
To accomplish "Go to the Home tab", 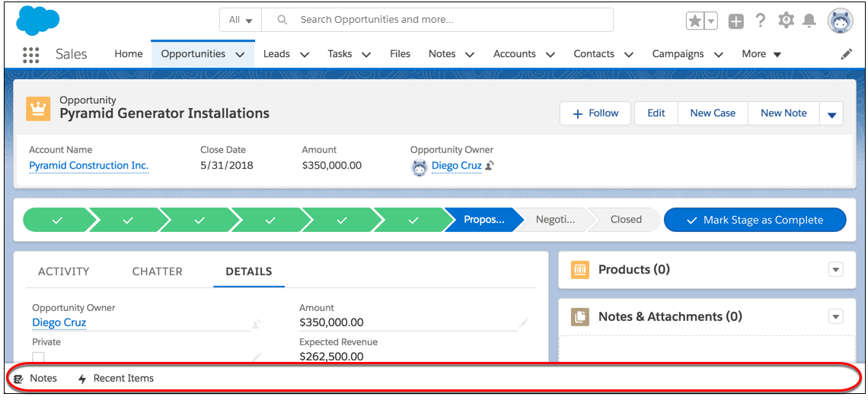I will pos(129,54).
